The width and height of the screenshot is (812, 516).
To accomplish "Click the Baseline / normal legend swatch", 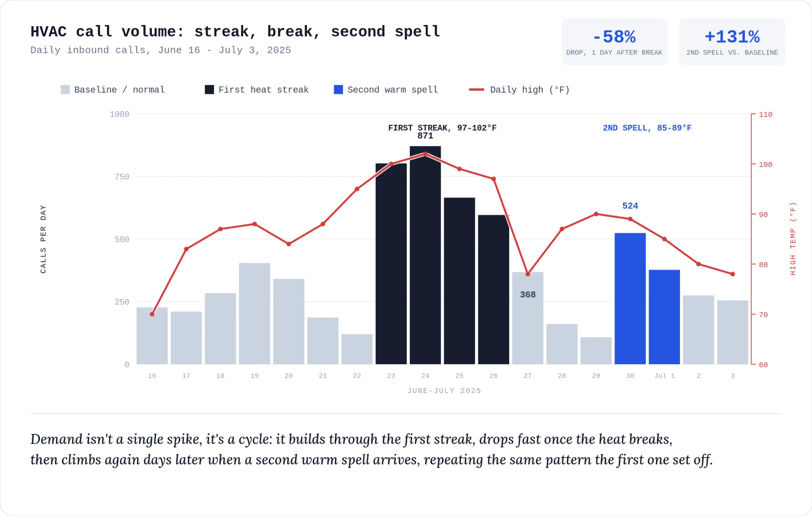I will (x=65, y=90).
